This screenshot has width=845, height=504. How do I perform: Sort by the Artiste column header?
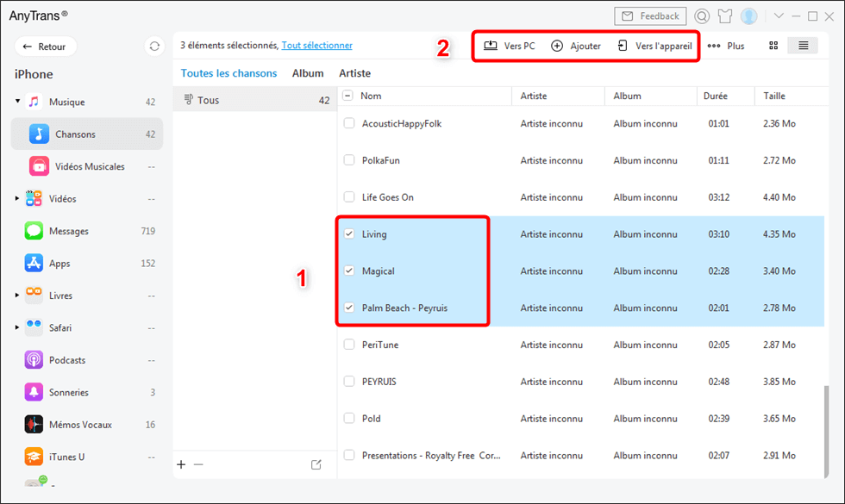(x=534, y=96)
